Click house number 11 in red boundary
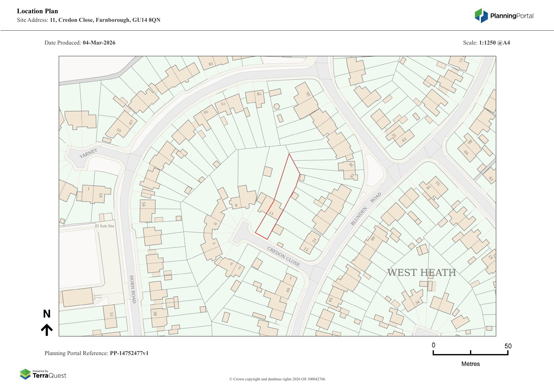554x392 pixels. (271, 214)
